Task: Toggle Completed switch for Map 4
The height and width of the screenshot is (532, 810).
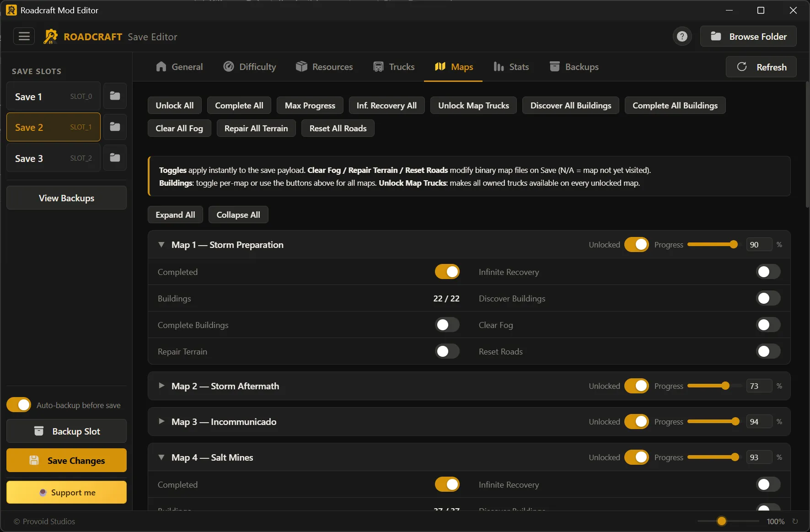Action: (x=447, y=484)
